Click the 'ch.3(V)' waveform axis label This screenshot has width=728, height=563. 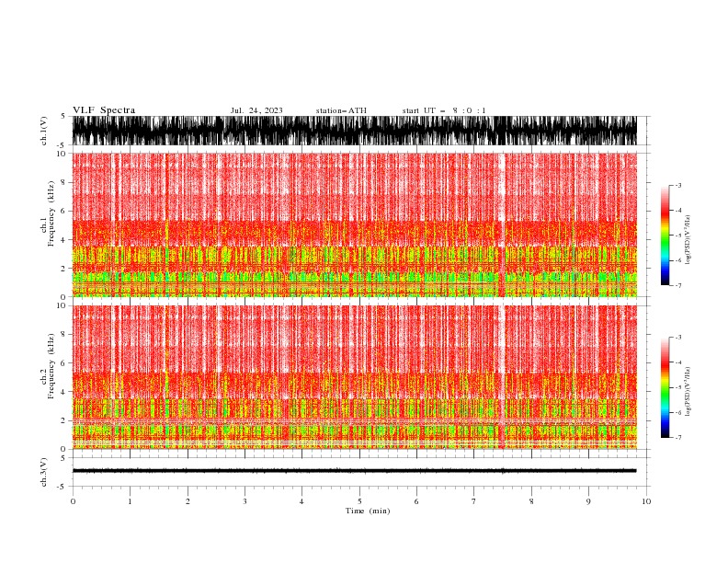tap(43, 472)
